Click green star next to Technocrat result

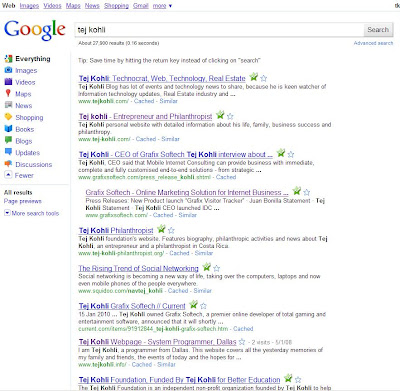click(254, 77)
